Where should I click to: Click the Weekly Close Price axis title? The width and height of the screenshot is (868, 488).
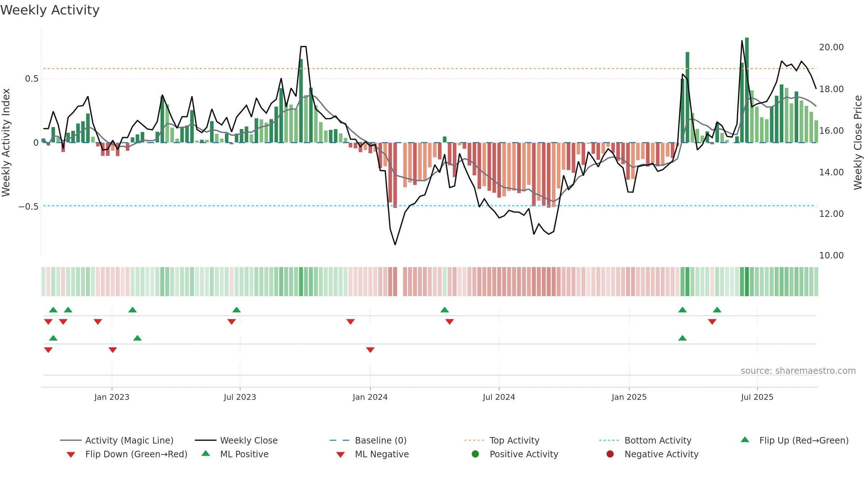pyautogui.click(x=858, y=142)
